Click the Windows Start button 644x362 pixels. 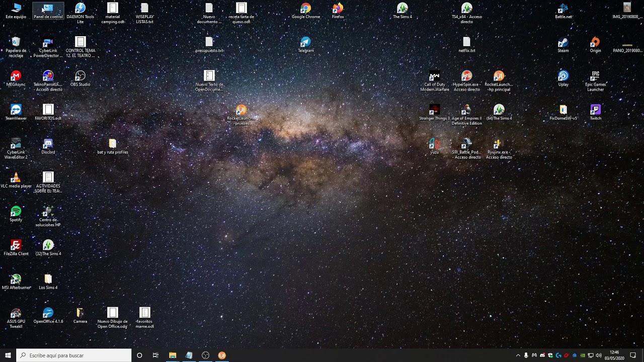(8, 355)
